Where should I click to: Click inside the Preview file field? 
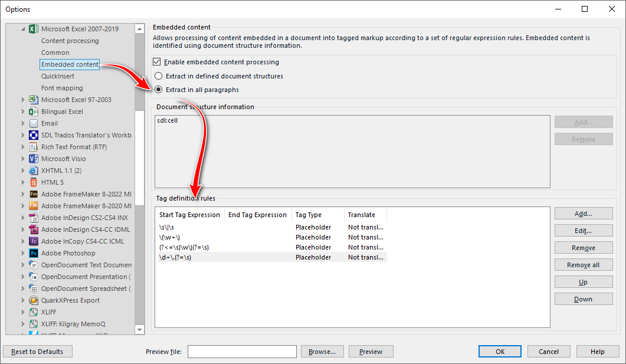coord(242,351)
